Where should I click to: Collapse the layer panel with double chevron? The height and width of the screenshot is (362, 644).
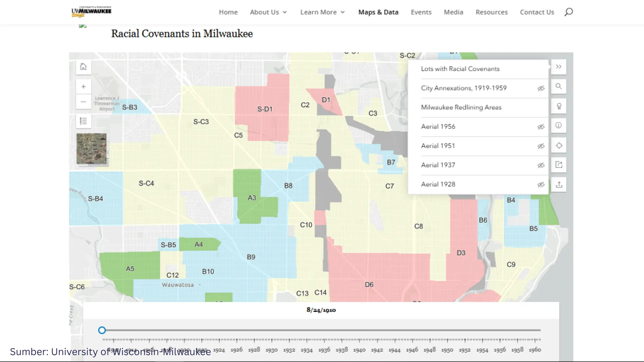tap(559, 67)
